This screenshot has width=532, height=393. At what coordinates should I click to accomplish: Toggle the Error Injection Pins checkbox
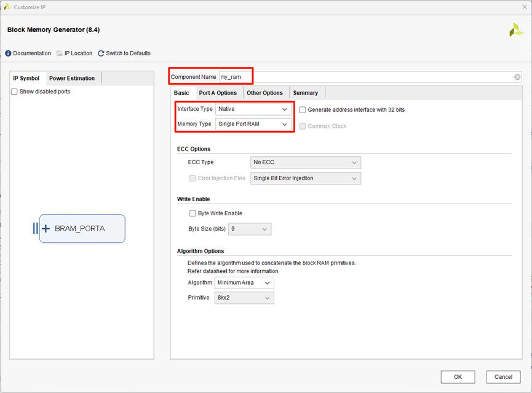[x=193, y=178]
